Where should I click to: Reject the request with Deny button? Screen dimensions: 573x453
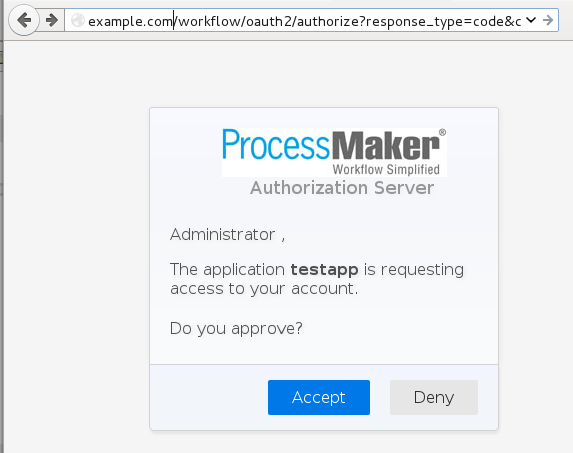[434, 397]
